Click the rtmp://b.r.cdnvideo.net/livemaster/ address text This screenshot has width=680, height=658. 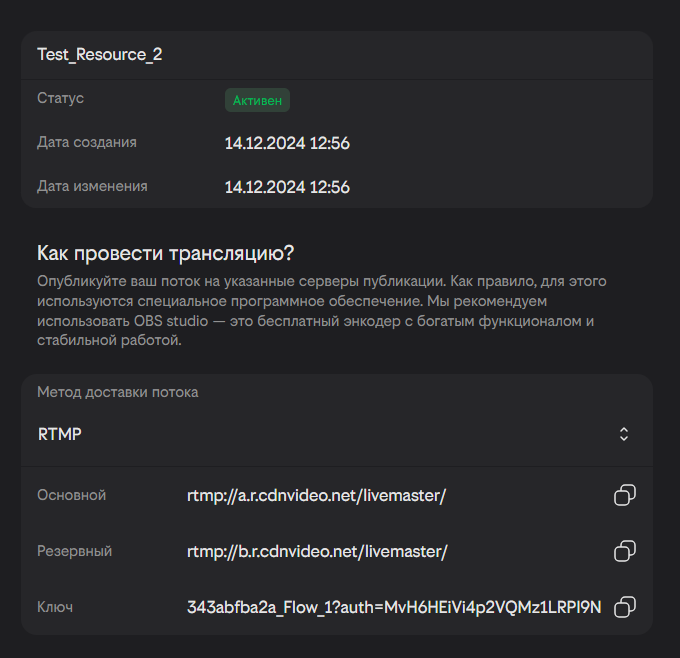click(x=316, y=551)
